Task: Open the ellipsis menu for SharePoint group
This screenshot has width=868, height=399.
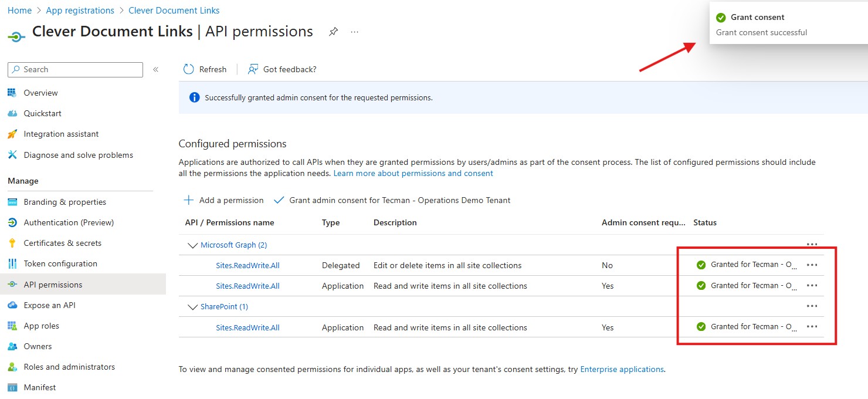Action: pos(812,306)
